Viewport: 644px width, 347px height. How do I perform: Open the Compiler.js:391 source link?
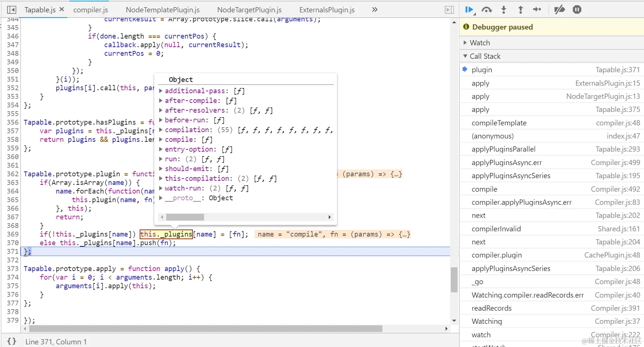point(616,308)
